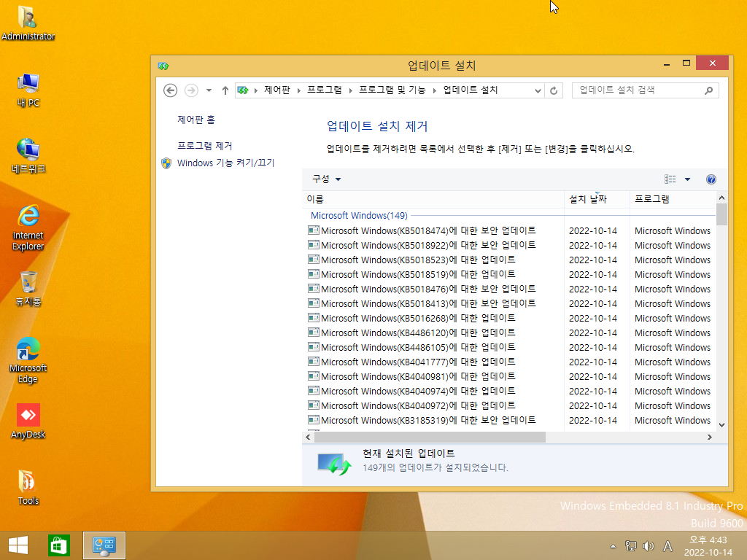Select 제어판 in the address breadcrumb
747x560 pixels.
(x=276, y=90)
